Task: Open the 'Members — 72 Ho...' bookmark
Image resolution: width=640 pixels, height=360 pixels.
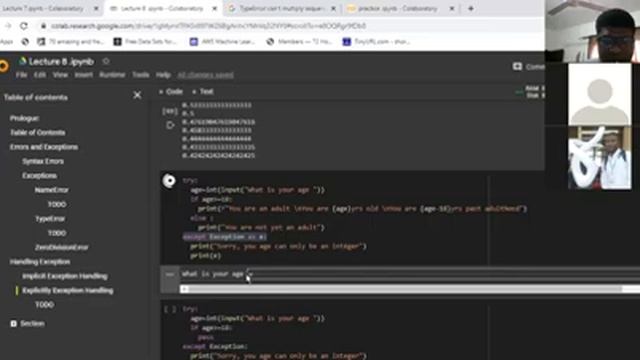Action: pos(299,42)
